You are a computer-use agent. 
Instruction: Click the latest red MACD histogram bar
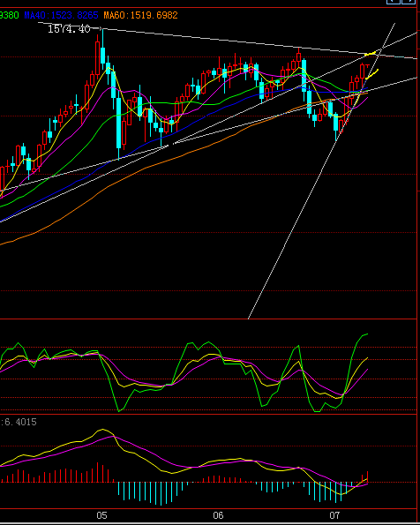(367, 476)
